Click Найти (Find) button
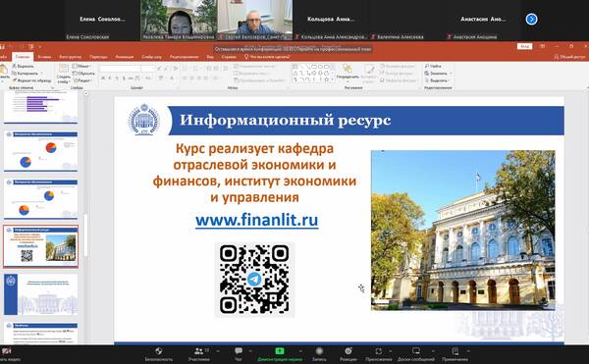589x364 pixels. point(433,66)
